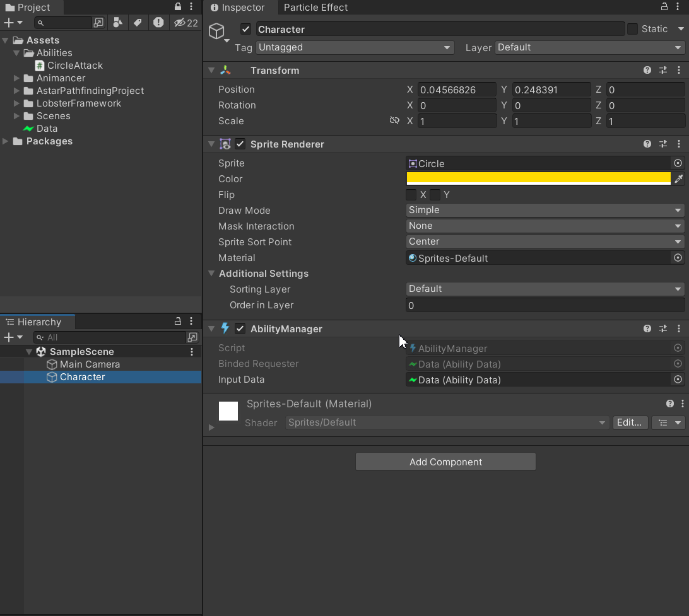This screenshot has height=616, width=689.
Task: Expand the Packages folder
Action: [x=6, y=141]
